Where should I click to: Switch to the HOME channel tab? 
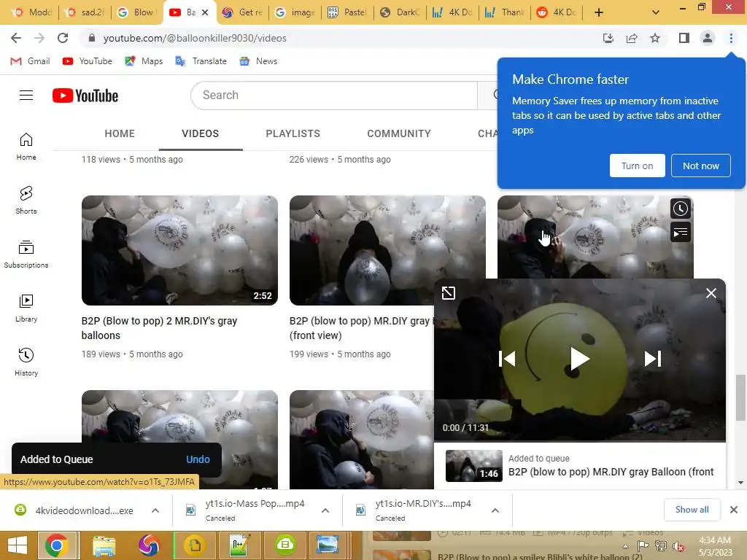120,134
